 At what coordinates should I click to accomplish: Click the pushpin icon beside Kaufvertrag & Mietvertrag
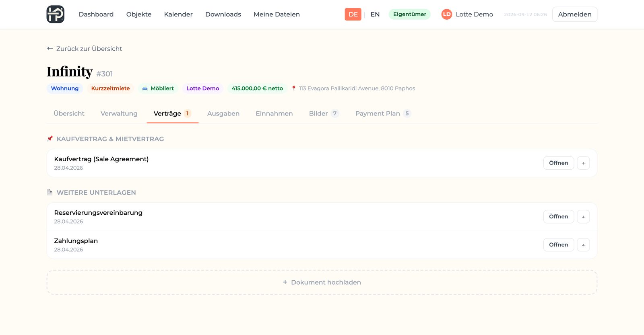[x=50, y=139]
